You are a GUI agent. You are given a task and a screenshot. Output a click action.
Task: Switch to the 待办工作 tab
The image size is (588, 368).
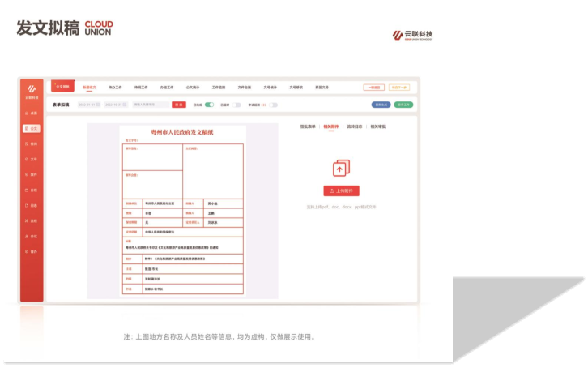[x=115, y=87]
